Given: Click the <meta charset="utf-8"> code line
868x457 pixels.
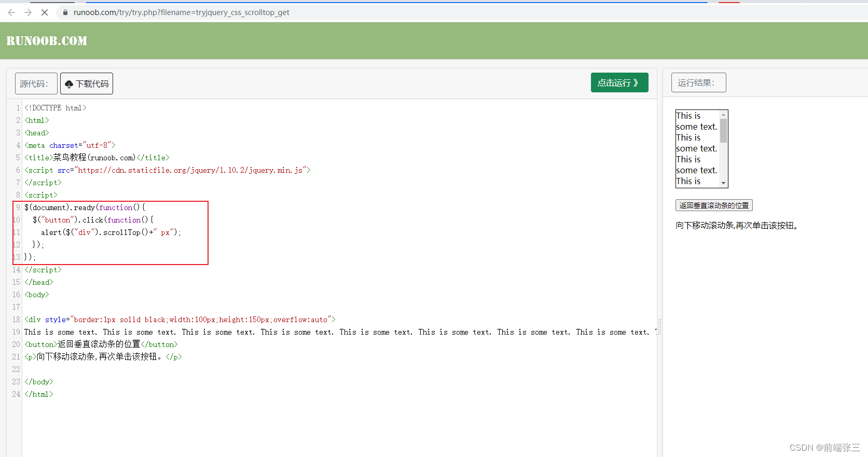Looking at the screenshot, I should pos(70,145).
